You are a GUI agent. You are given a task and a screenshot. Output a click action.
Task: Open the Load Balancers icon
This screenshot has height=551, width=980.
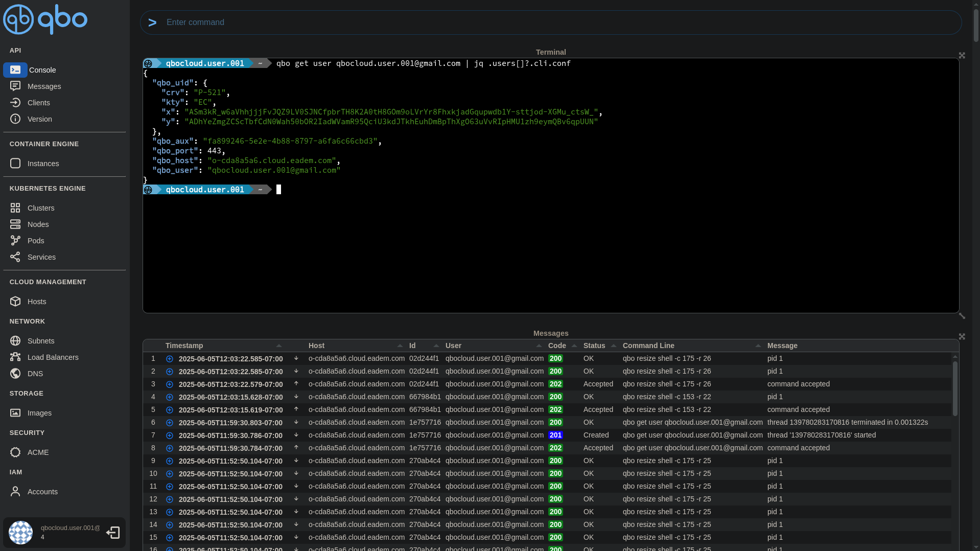pyautogui.click(x=15, y=357)
